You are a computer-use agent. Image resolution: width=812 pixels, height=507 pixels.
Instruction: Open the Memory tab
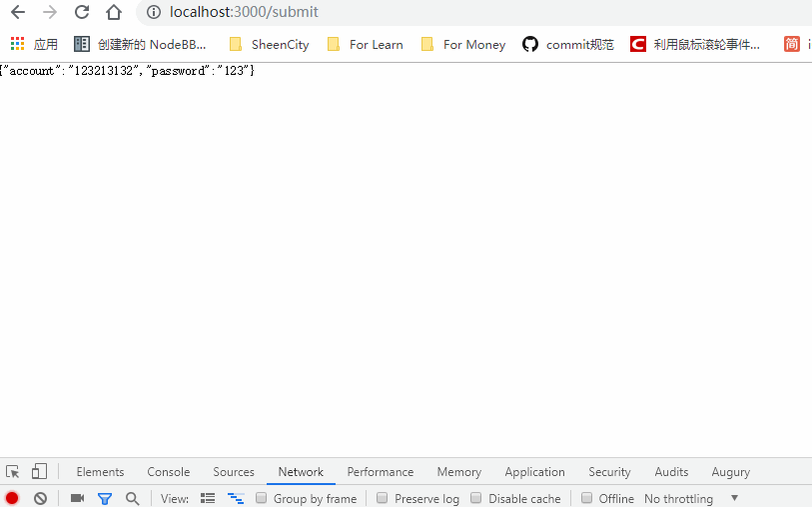(x=459, y=472)
